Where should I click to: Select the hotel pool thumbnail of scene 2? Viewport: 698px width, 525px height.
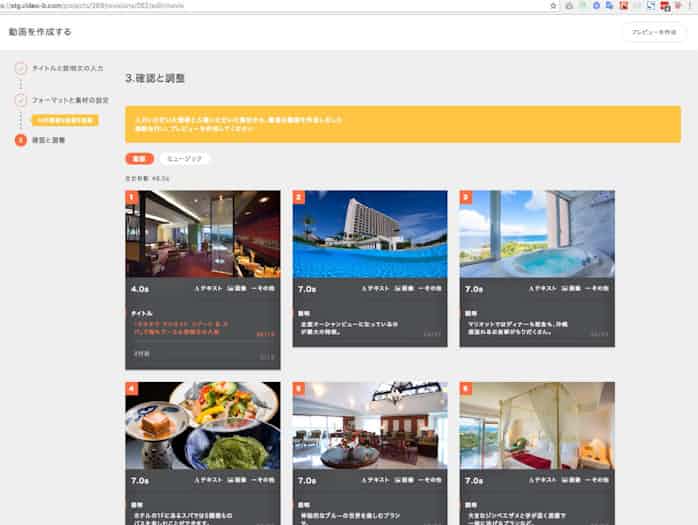click(369, 233)
